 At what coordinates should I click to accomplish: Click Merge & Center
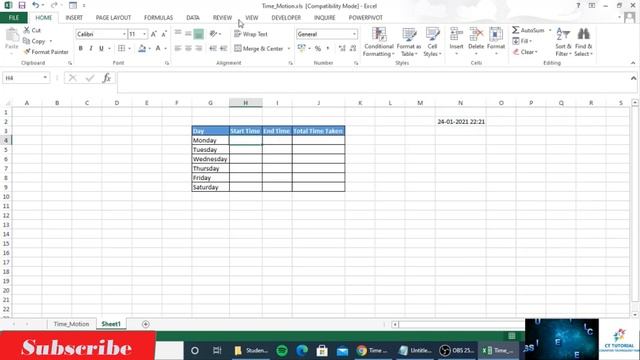259,48
